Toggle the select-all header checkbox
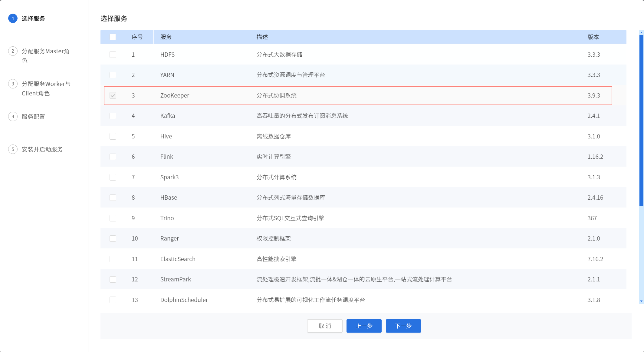 click(x=113, y=37)
